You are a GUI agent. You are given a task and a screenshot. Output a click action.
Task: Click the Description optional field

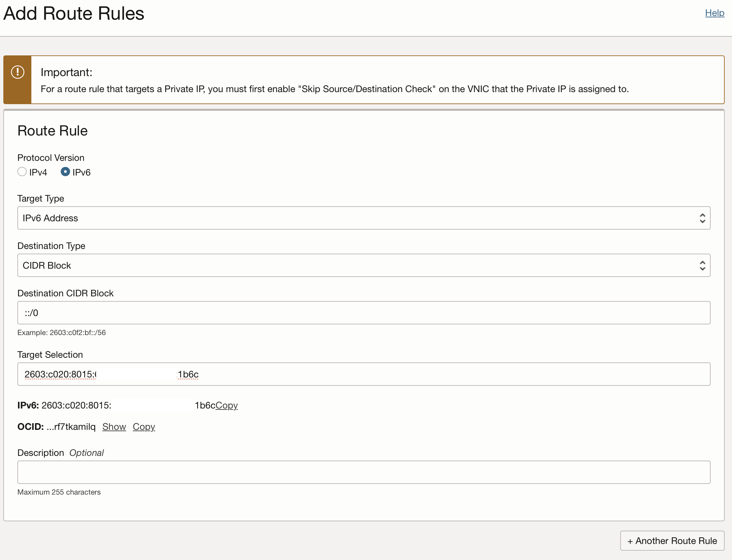364,472
